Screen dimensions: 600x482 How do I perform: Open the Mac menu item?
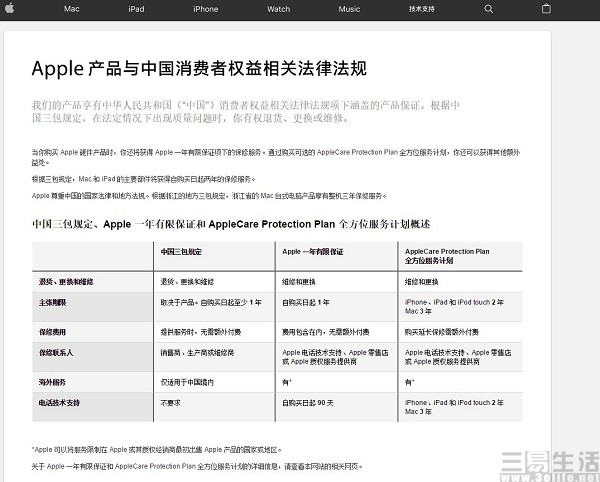(72, 9)
